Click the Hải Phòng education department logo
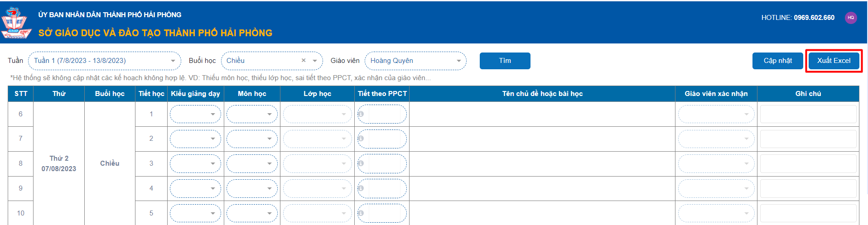Screen dimensions: 868x225 pyautogui.click(x=16, y=23)
